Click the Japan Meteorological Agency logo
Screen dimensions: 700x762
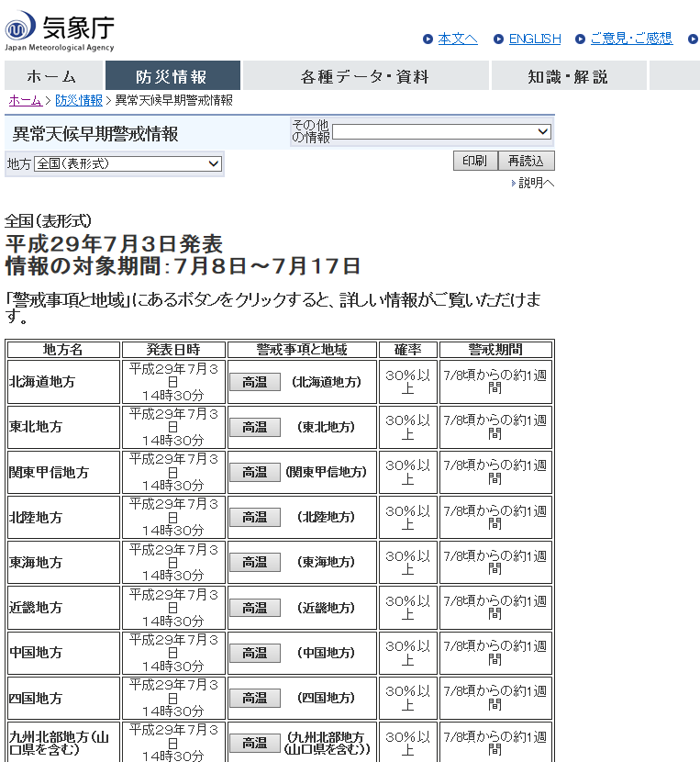(x=60, y=30)
